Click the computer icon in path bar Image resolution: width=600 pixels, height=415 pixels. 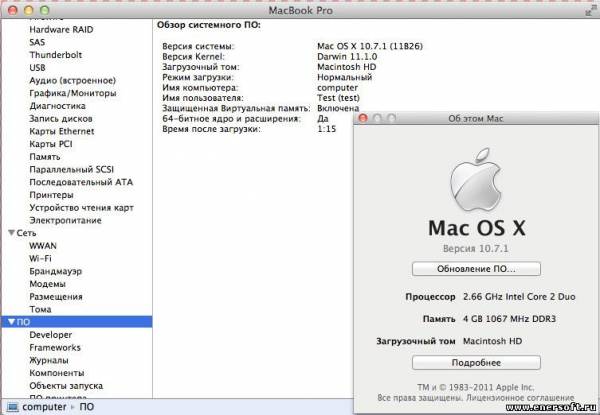point(12,407)
